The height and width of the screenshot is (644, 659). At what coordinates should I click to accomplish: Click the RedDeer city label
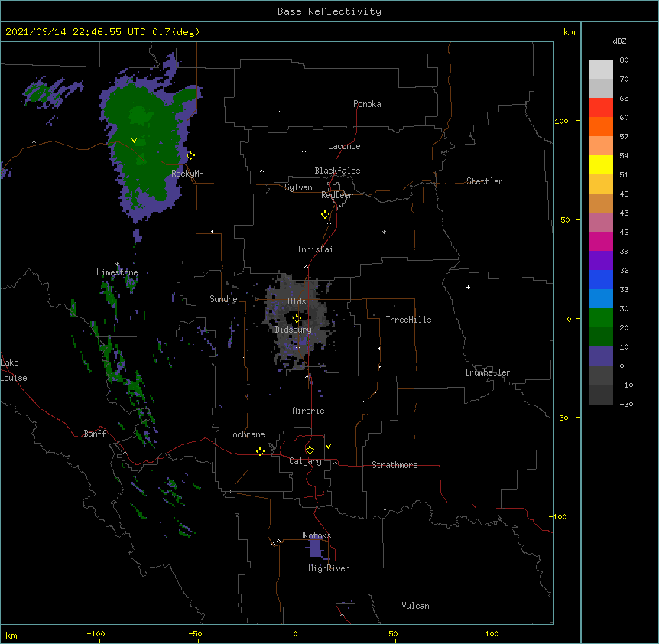pyautogui.click(x=336, y=195)
